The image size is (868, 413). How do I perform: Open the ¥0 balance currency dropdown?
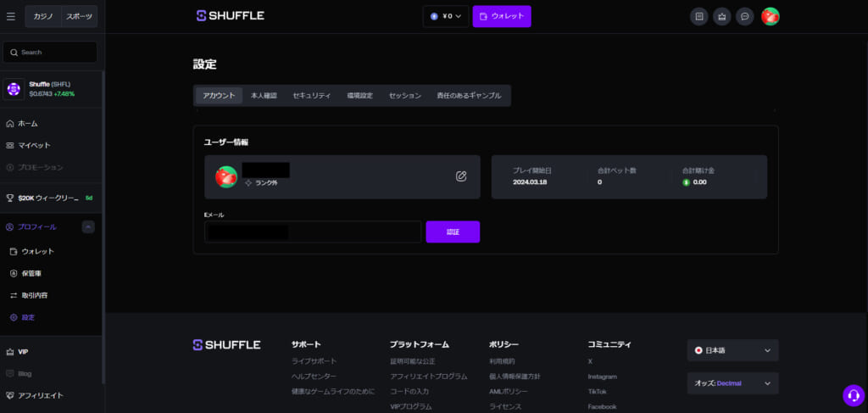click(x=446, y=17)
